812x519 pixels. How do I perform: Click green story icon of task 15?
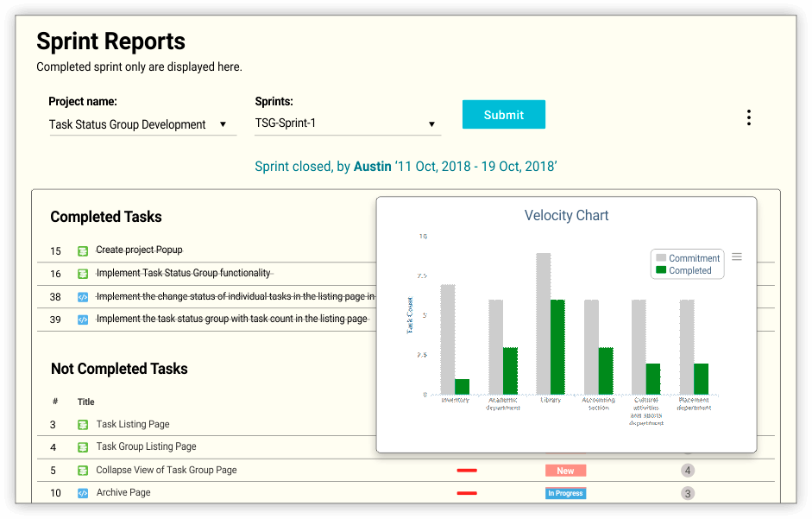[x=82, y=251]
